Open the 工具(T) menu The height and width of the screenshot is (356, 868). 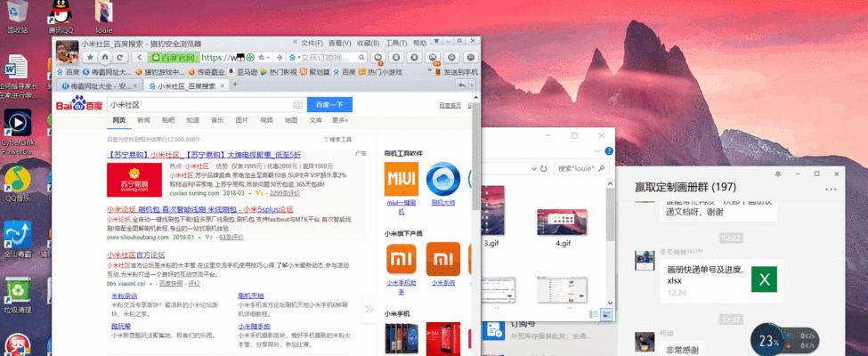click(396, 43)
